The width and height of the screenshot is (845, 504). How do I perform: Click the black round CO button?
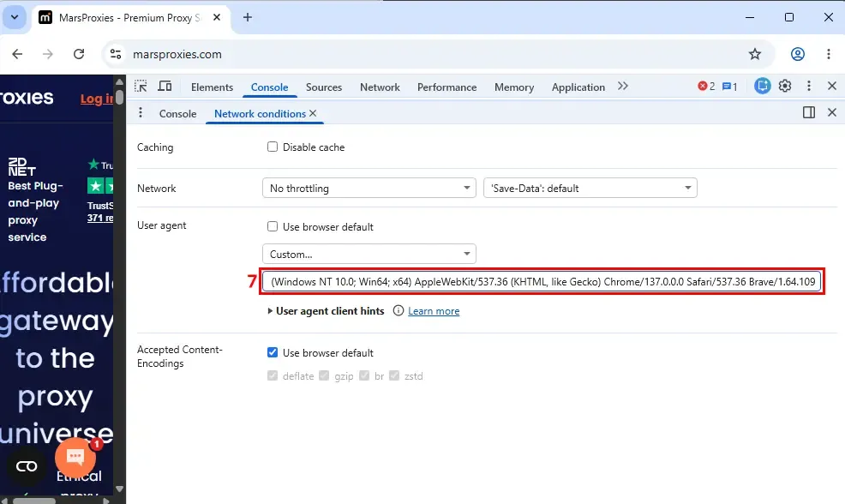click(27, 466)
